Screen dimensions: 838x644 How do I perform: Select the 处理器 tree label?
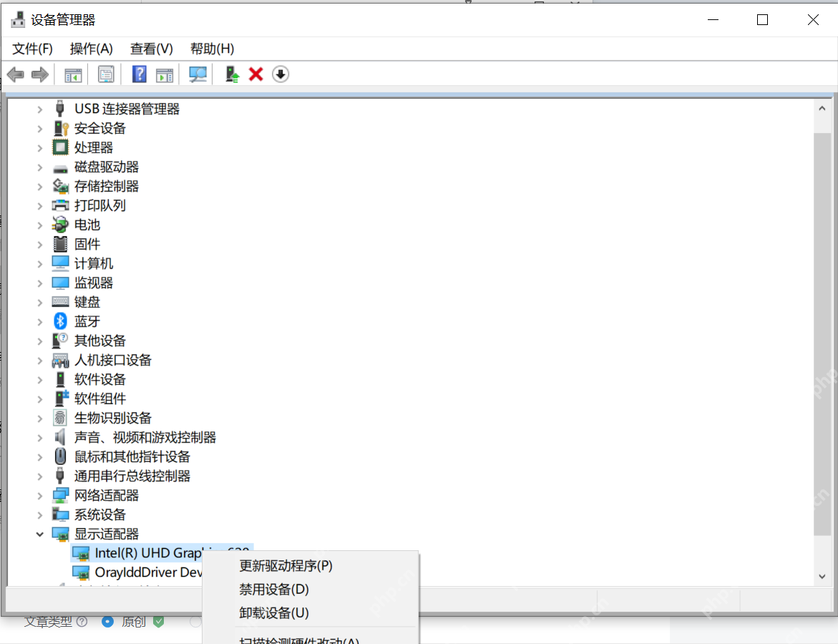coord(94,147)
